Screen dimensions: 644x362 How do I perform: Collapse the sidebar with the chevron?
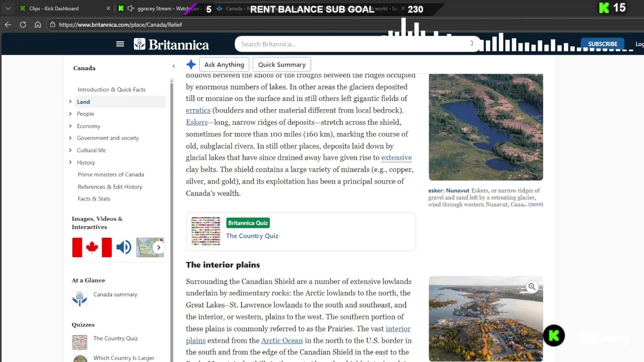(174, 66)
